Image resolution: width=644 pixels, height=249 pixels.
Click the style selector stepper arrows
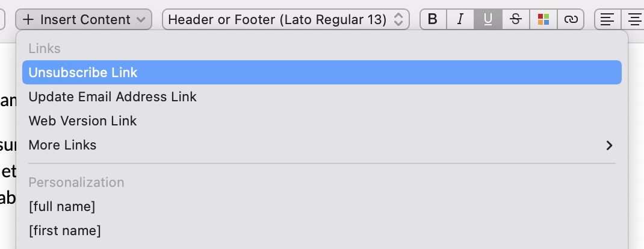coord(398,19)
